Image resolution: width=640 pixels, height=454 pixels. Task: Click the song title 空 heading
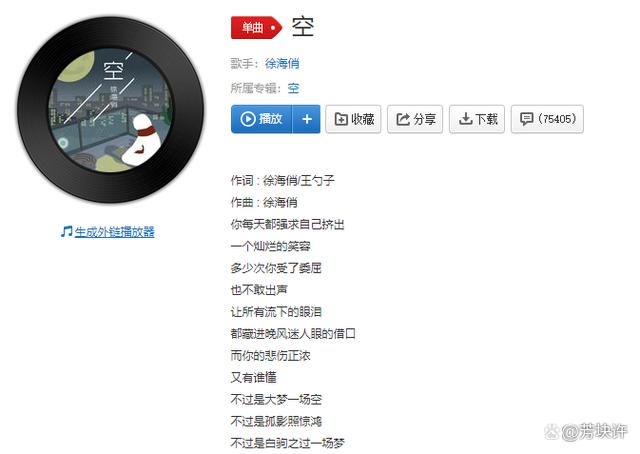(302, 27)
